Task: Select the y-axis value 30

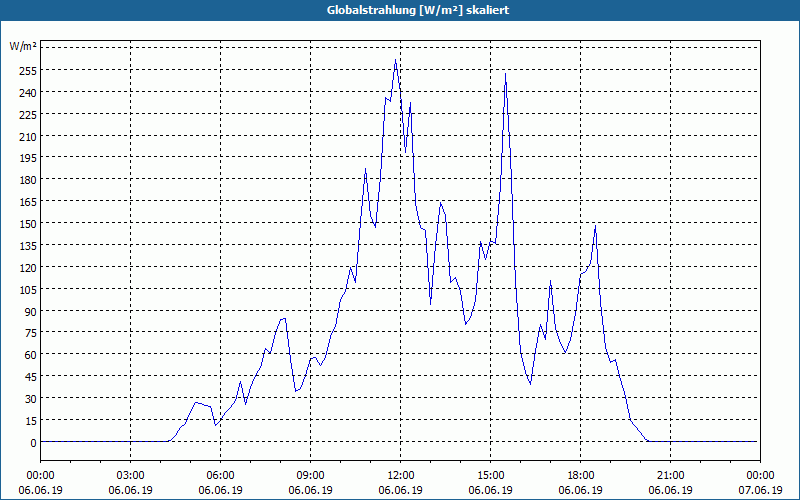Action: [x=31, y=398]
